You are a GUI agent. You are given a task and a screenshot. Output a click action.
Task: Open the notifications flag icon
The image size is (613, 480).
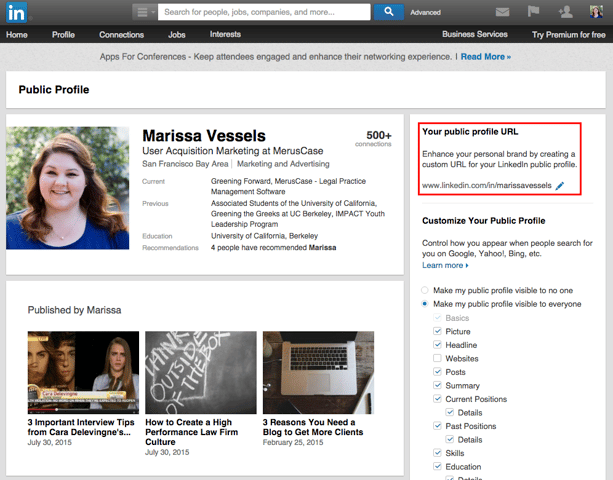coord(533,11)
